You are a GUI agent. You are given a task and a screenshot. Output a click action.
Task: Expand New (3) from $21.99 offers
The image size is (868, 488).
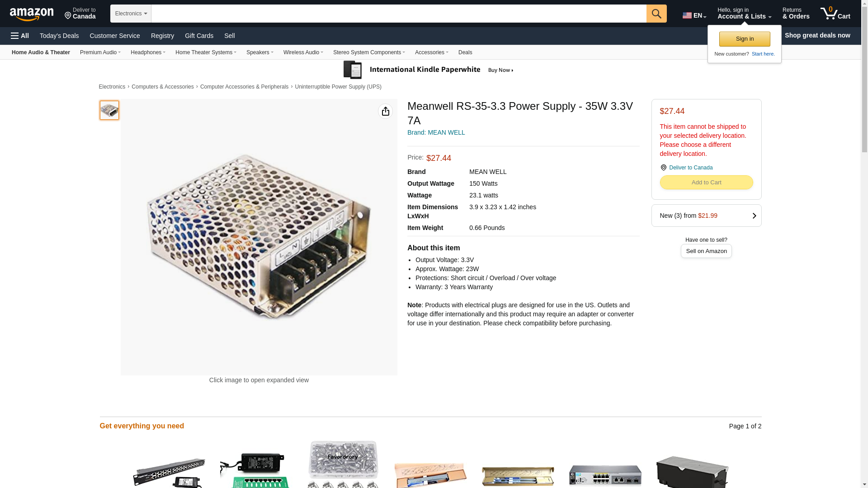pyautogui.click(x=706, y=216)
